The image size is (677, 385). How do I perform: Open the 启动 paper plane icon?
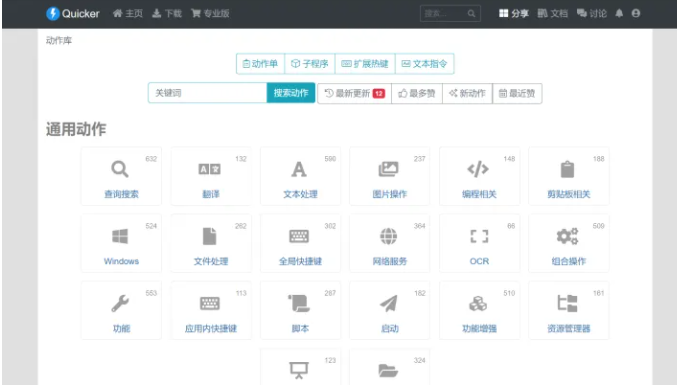pos(389,303)
